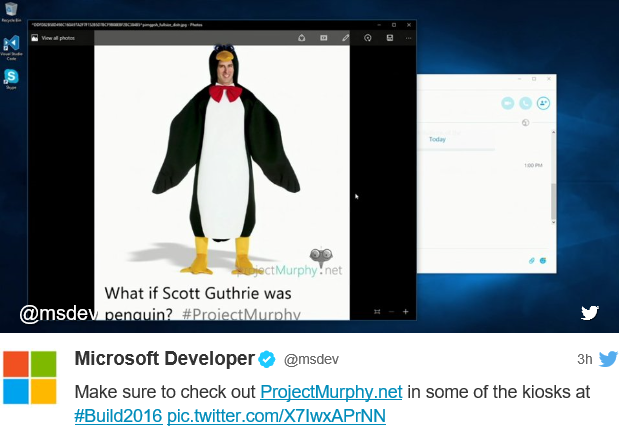Viewport: 619px width, 430px height.
Task: Open Recycle Bin desktop icon
Action: pyautogui.click(x=11, y=12)
